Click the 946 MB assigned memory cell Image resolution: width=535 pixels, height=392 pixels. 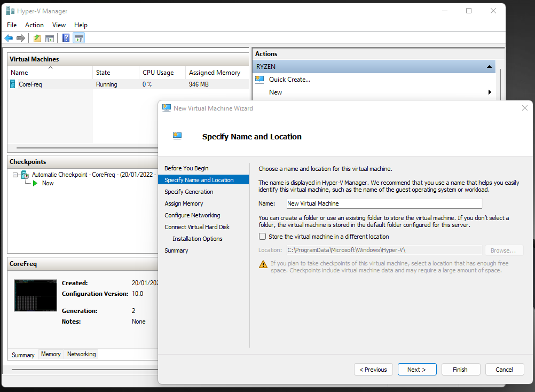[199, 84]
